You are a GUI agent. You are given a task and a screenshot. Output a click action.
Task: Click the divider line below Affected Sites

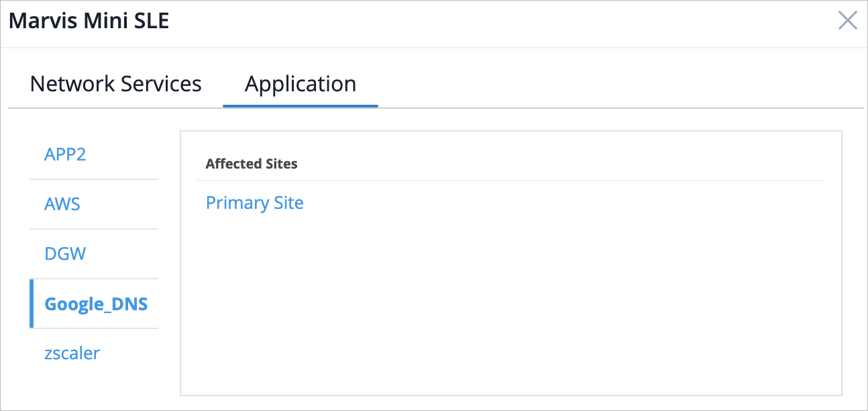coord(510,181)
